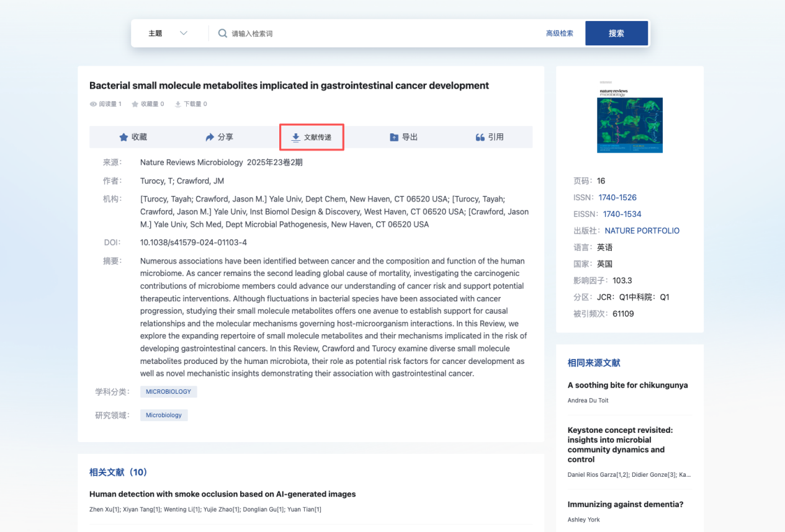Viewport: 785px width, 532px height.
Task: Click impact factor value 103.3
Action: tap(622, 280)
